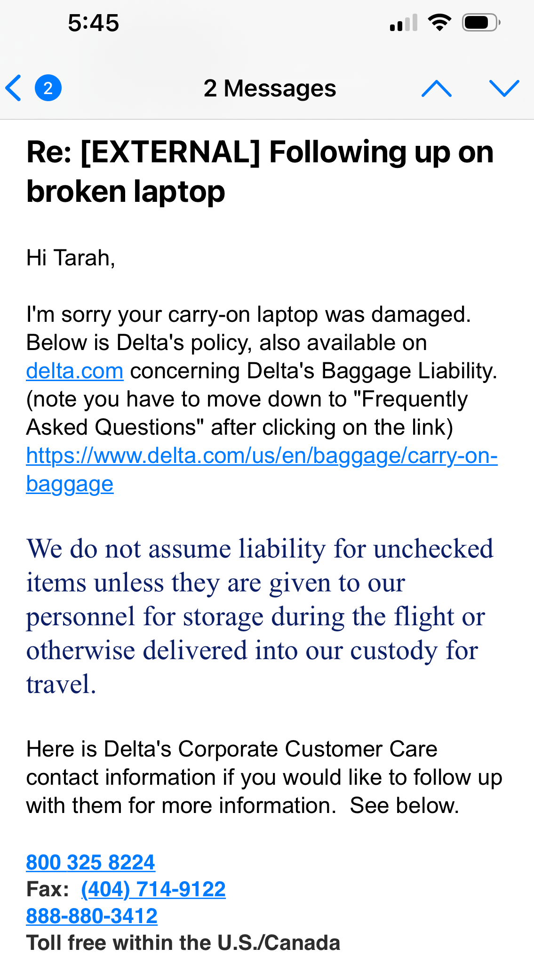Tap the battery status icon
Screen dimensions: 534x980
(x=480, y=23)
